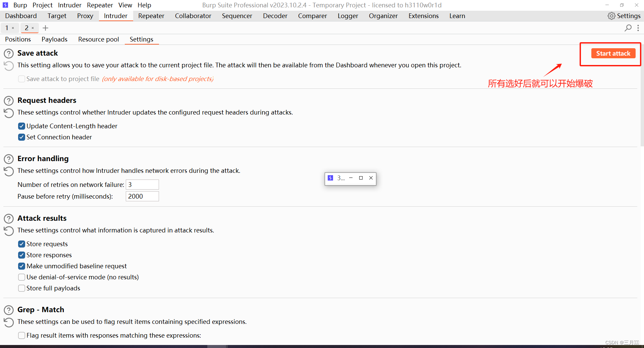Screen dimensions: 644x348
Task: Open the Resource pool sub-tab
Action: click(x=98, y=39)
